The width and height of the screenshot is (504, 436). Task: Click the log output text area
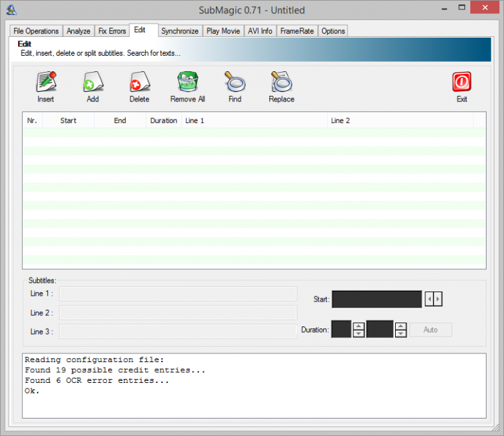pyautogui.click(x=254, y=386)
